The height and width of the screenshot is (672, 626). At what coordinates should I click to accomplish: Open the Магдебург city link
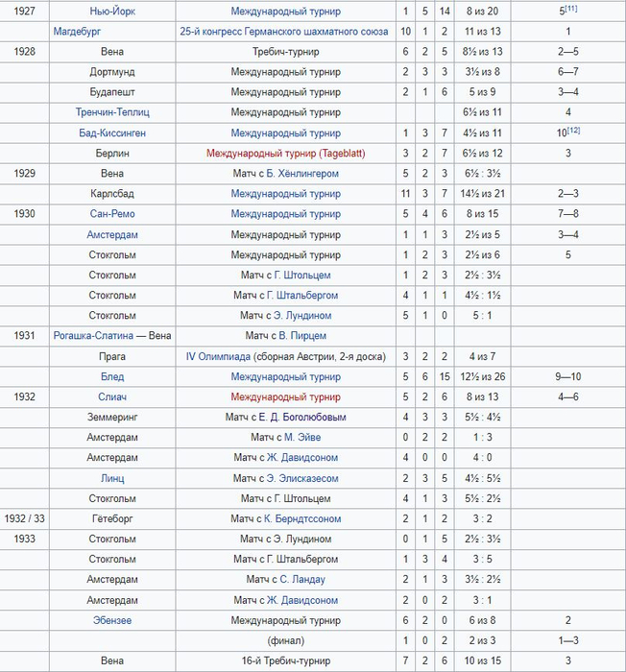(x=77, y=32)
